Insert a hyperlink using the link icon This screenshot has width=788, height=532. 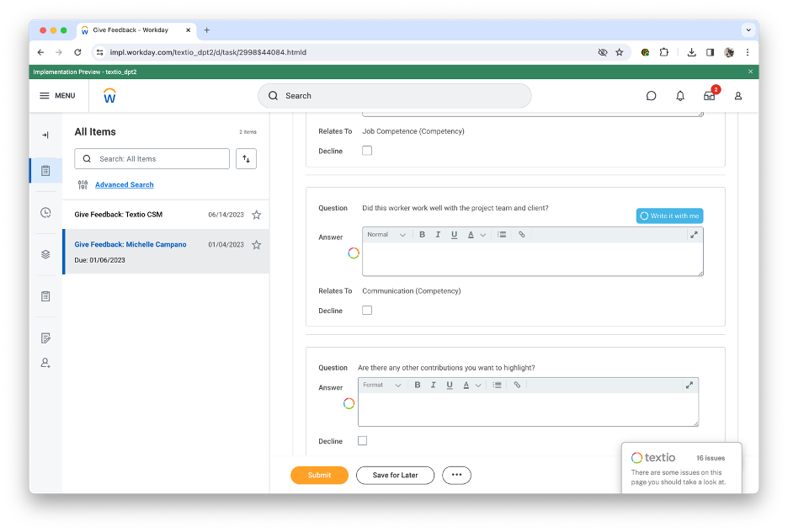521,234
